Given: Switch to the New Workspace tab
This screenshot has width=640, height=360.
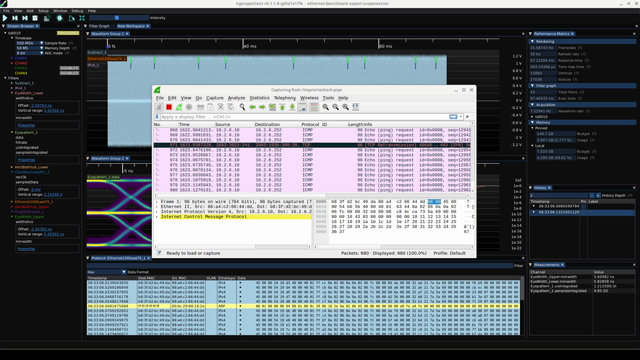Looking at the screenshot, I should point(131,26).
